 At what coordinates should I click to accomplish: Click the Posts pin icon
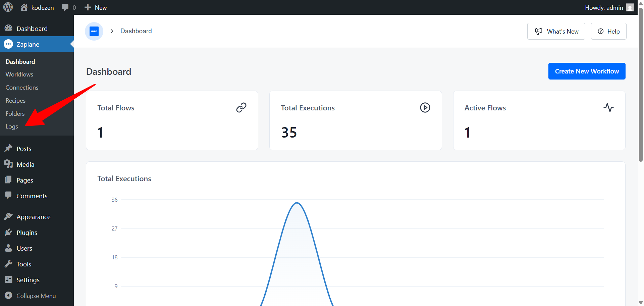click(8, 148)
